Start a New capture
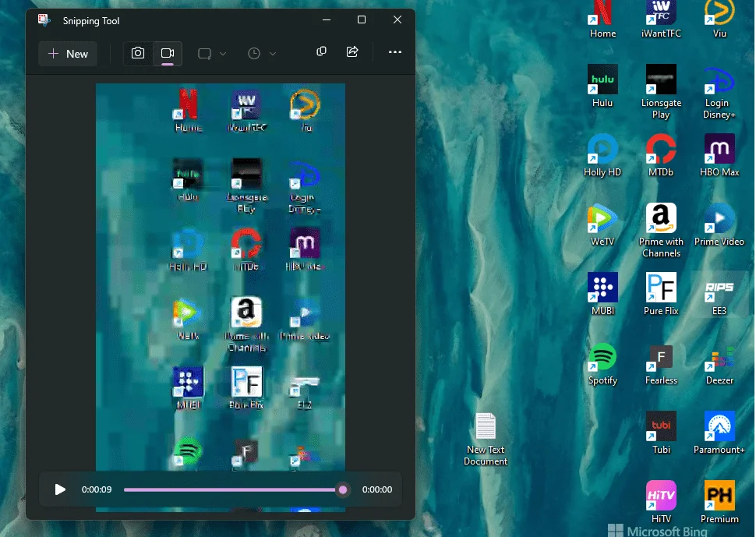 click(x=68, y=54)
